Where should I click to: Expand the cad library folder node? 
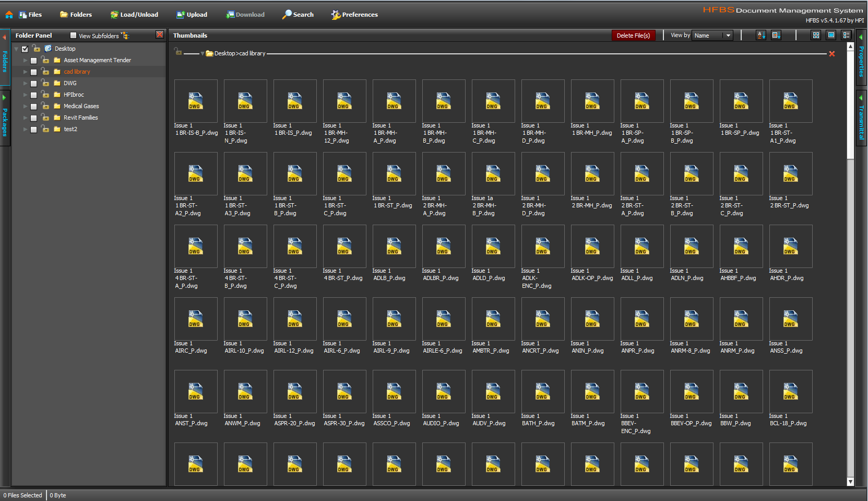click(25, 72)
